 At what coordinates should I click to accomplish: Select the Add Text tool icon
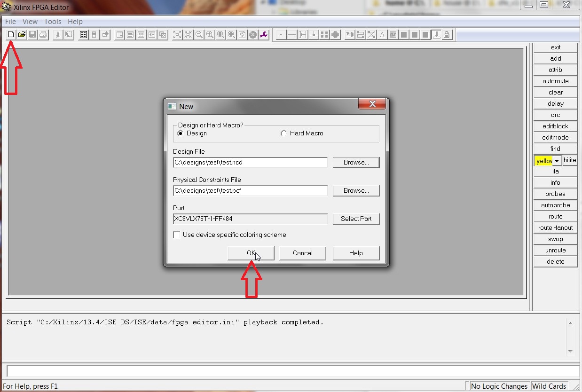coord(382,34)
